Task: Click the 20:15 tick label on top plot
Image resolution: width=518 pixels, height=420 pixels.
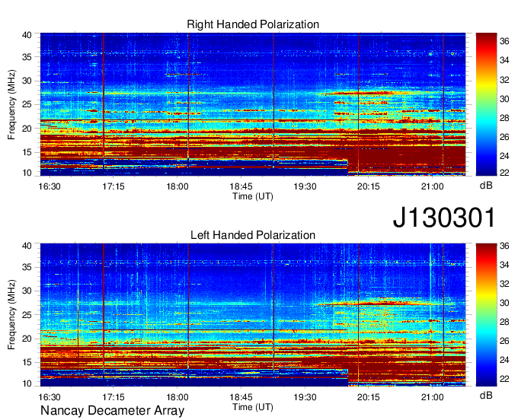Action: [369, 186]
